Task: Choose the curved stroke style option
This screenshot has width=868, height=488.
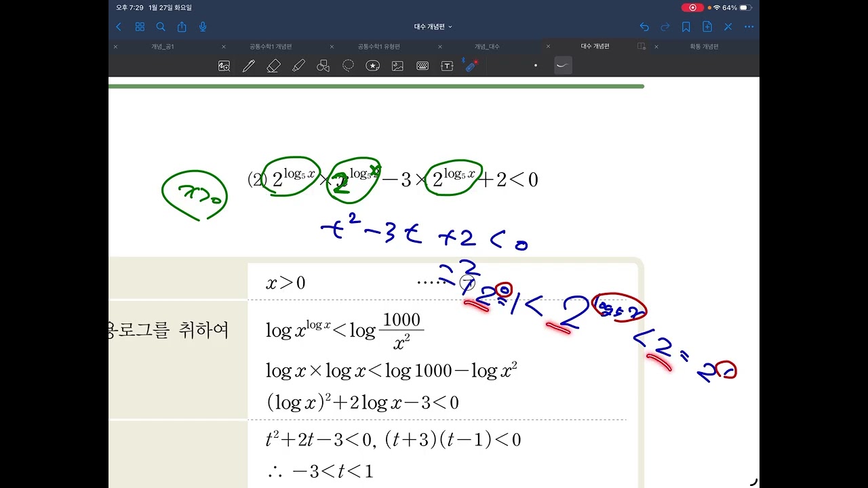Action: tap(563, 66)
